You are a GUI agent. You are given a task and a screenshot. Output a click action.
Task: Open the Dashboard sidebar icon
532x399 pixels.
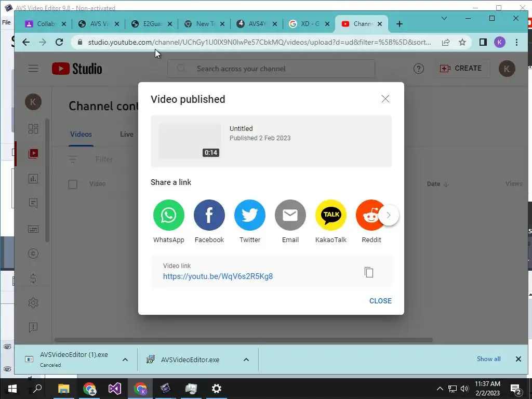click(33, 129)
